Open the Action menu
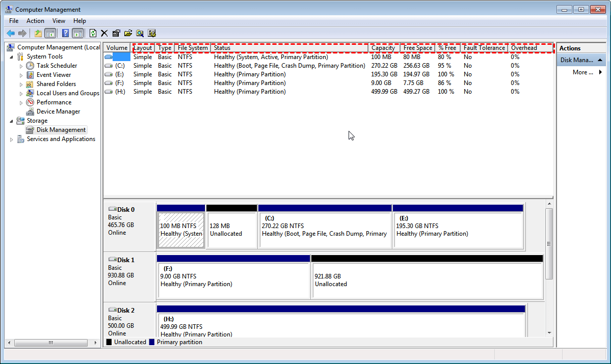The image size is (611, 364). coord(35,21)
